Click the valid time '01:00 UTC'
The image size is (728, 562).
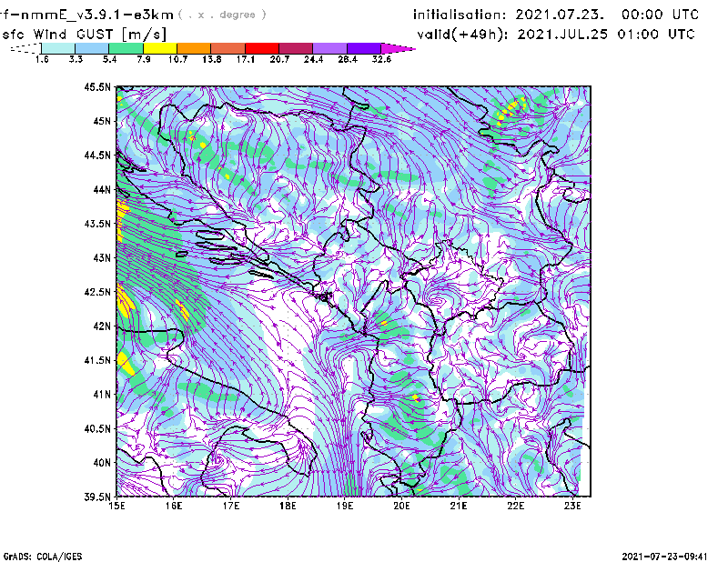[656, 35]
